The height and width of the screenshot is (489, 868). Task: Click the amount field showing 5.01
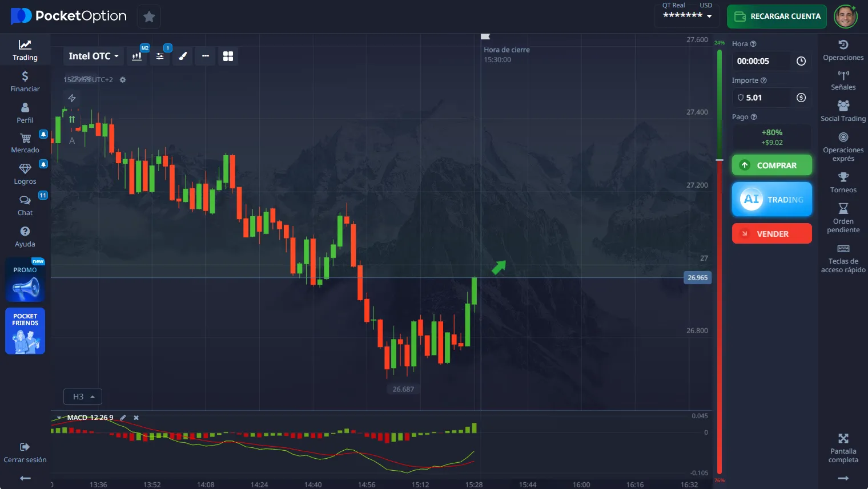pyautogui.click(x=761, y=98)
